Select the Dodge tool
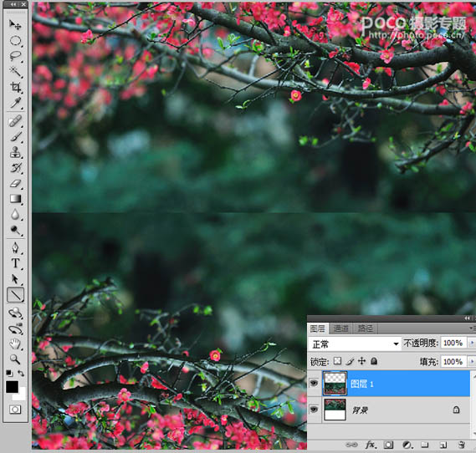 tap(15, 230)
